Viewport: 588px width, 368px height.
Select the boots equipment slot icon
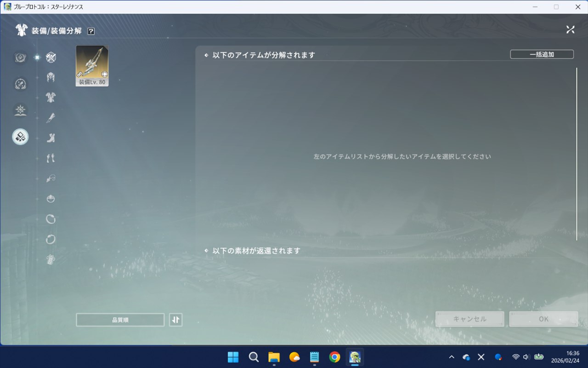click(51, 138)
